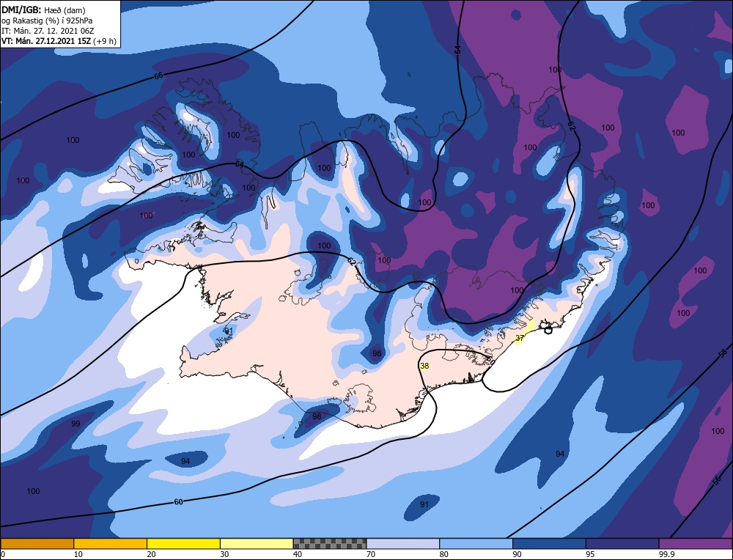Click the legend tick label '10'
The image size is (733, 560).
click(x=78, y=554)
